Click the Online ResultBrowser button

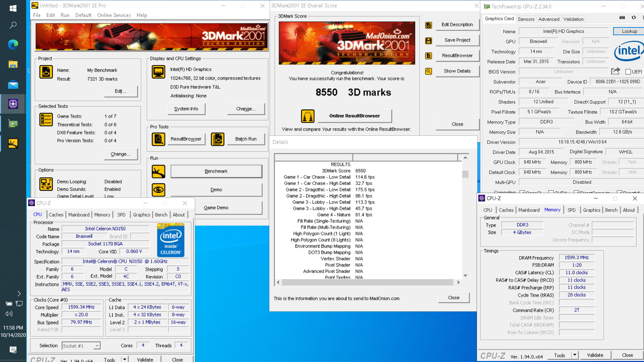(355, 116)
